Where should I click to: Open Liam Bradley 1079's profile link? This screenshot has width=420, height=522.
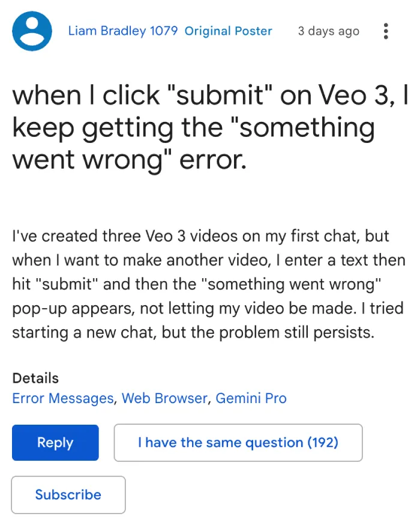tap(123, 31)
